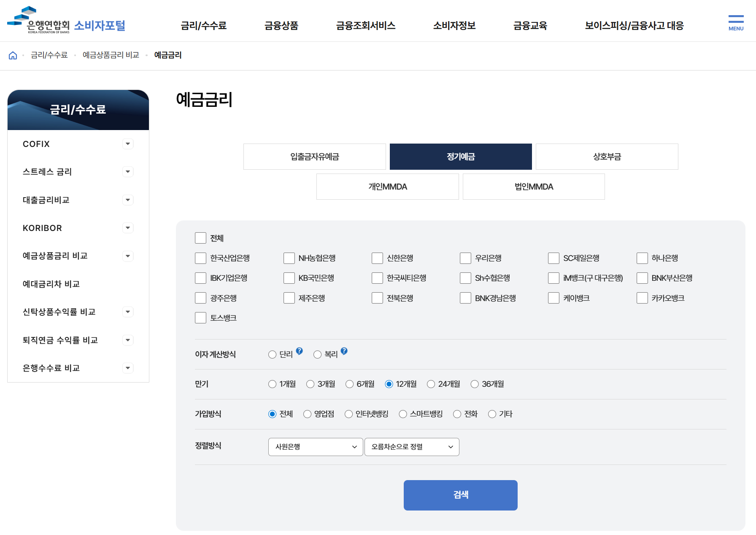The image size is (756, 535).
Task: Select the 복리 interest radio button
Action: (317, 355)
